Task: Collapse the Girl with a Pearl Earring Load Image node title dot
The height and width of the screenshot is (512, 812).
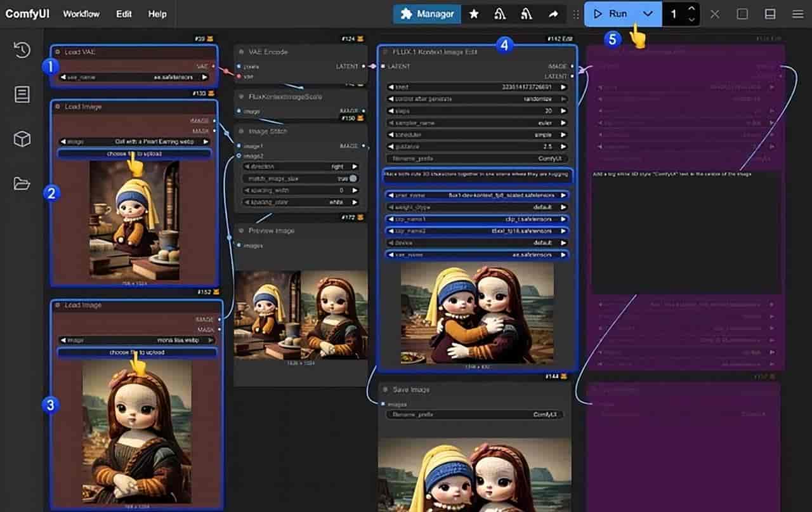Action: pos(58,107)
